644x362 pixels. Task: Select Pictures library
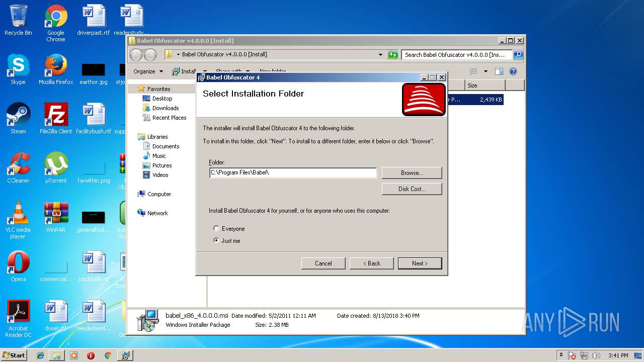162,165
